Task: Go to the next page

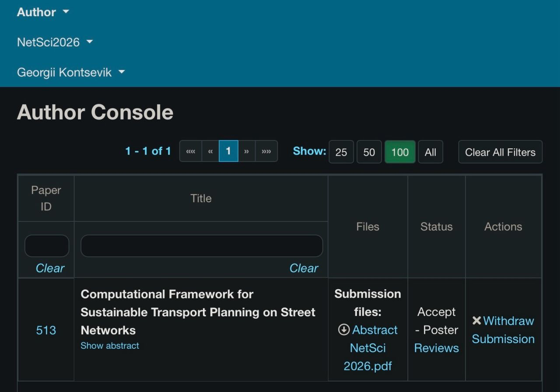Action: pyautogui.click(x=247, y=151)
